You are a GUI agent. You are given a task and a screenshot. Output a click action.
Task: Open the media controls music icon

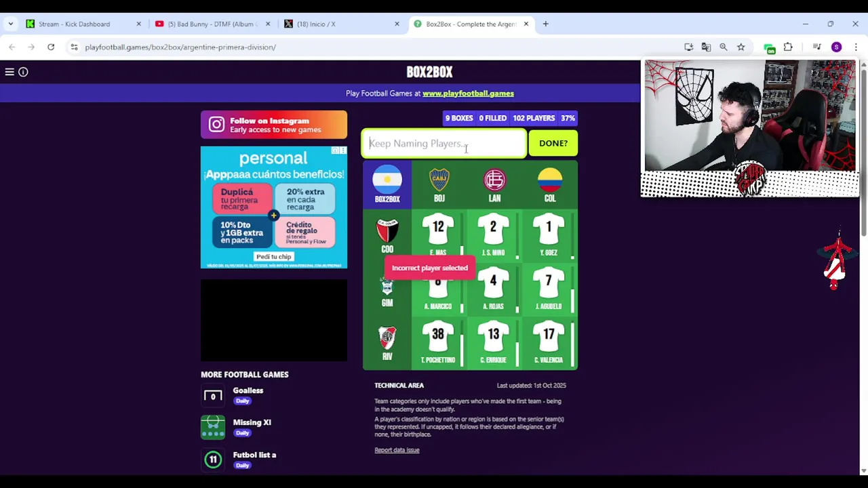point(817,47)
